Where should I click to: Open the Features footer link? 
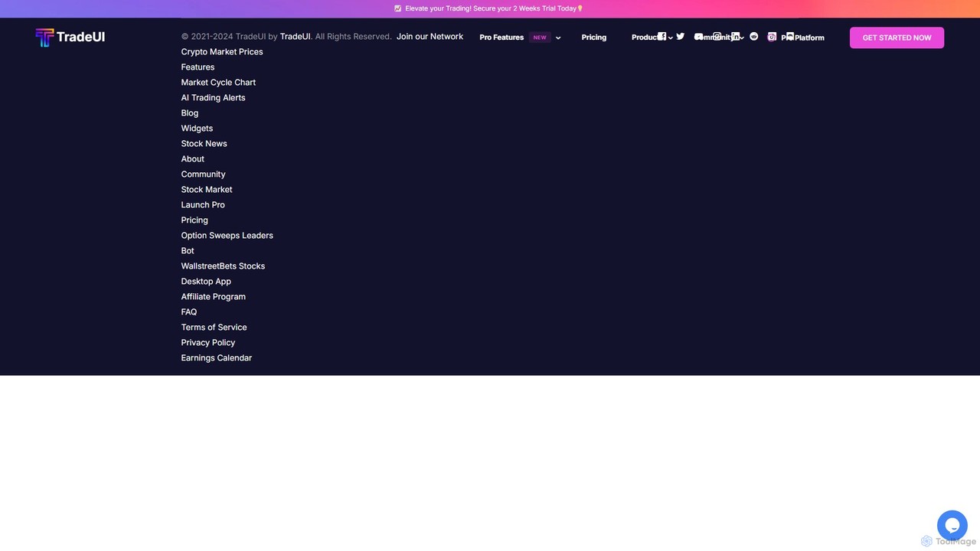point(198,67)
